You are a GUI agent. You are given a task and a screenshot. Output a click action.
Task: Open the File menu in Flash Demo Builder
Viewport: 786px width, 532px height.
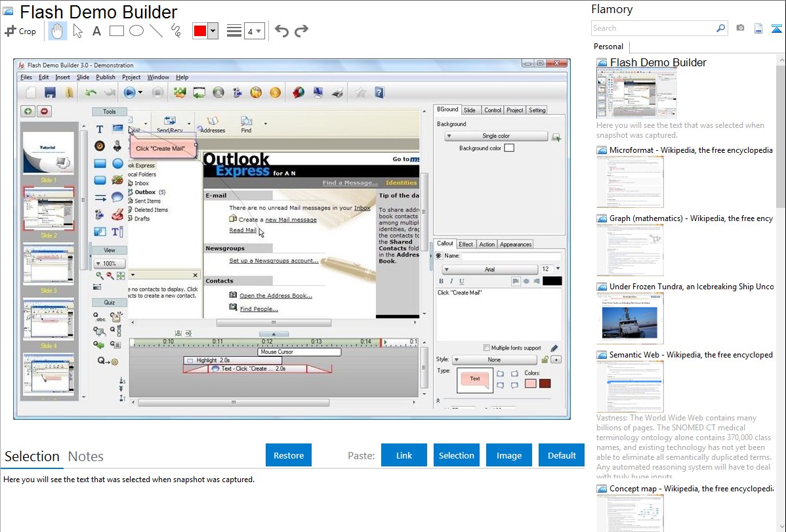[x=26, y=77]
